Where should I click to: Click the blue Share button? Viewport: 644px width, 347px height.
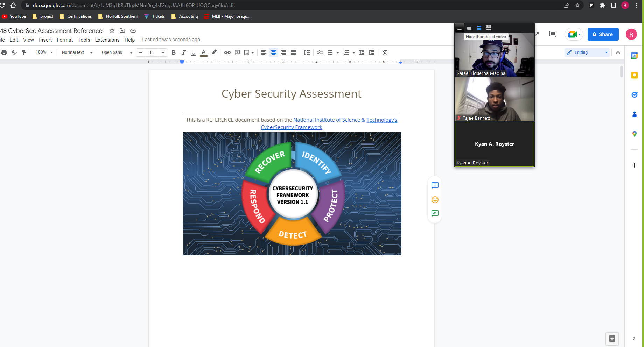pyautogui.click(x=603, y=34)
